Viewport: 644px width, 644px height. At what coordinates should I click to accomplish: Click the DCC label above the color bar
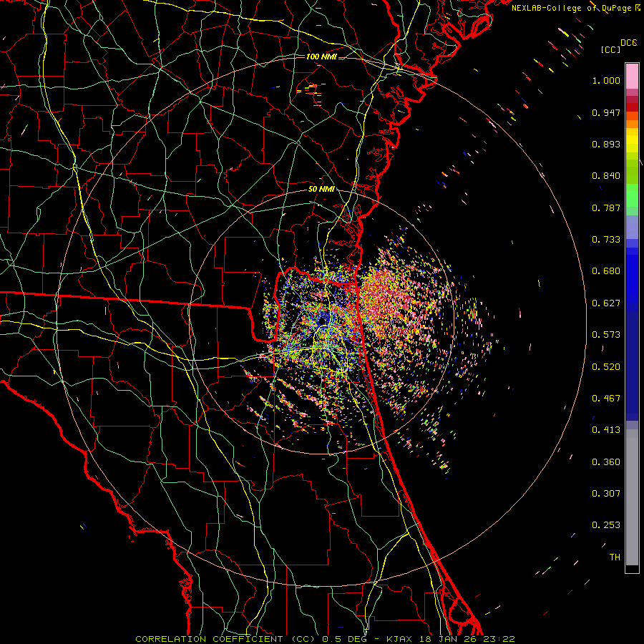pyautogui.click(x=629, y=43)
